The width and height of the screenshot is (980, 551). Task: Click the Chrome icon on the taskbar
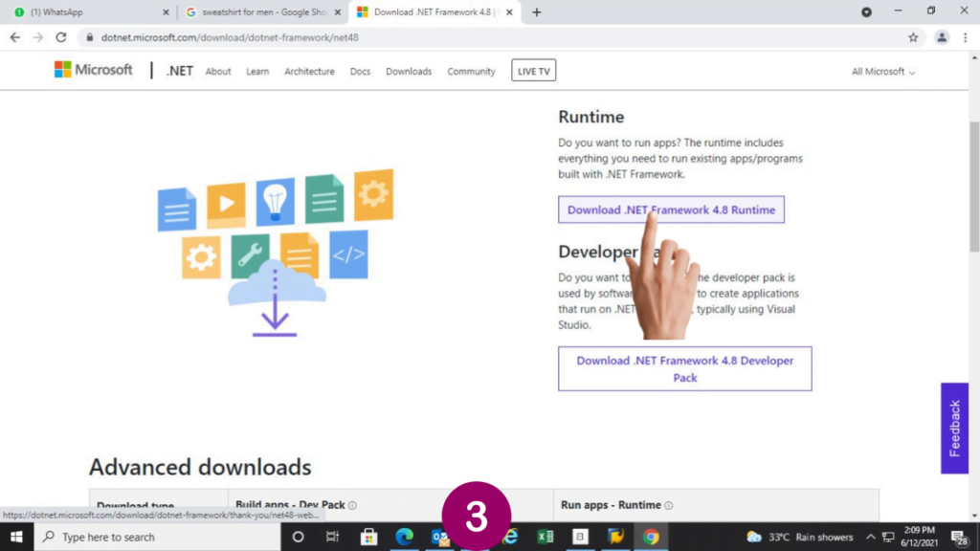pos(651,537)
